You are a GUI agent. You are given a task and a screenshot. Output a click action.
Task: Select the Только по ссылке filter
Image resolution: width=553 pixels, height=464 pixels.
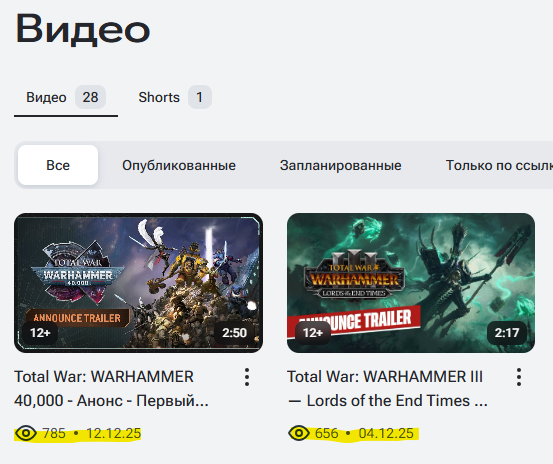pos(499,165)
